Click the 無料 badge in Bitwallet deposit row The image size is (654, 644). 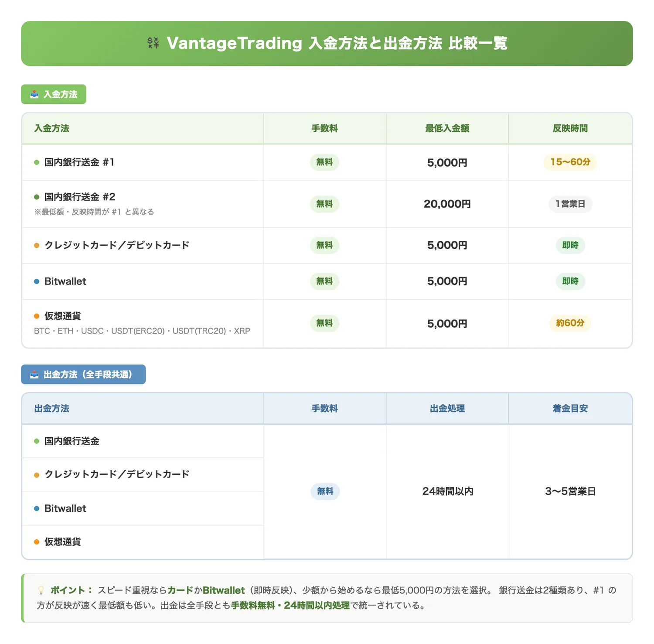point(324,281)
